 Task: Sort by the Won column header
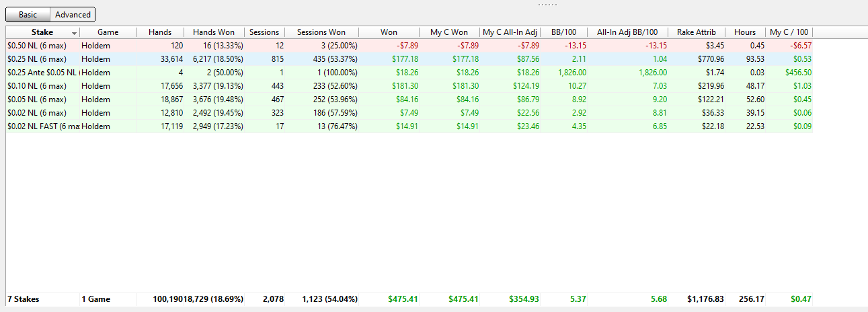[x=389, y=32]
